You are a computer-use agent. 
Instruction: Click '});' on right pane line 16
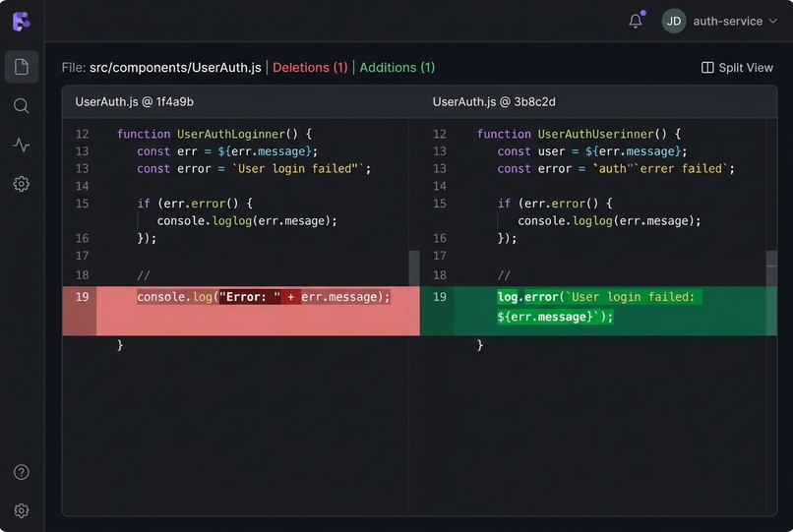[507, 238]
